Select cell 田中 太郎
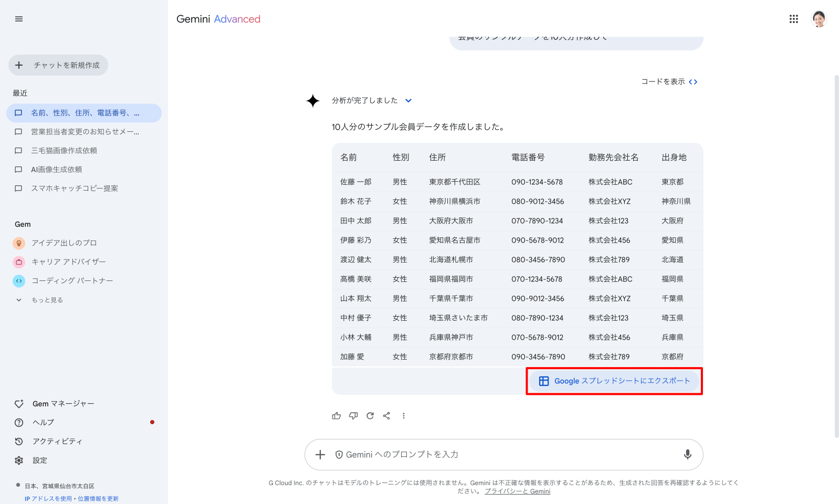840x504 pixels. click(356, 221)
